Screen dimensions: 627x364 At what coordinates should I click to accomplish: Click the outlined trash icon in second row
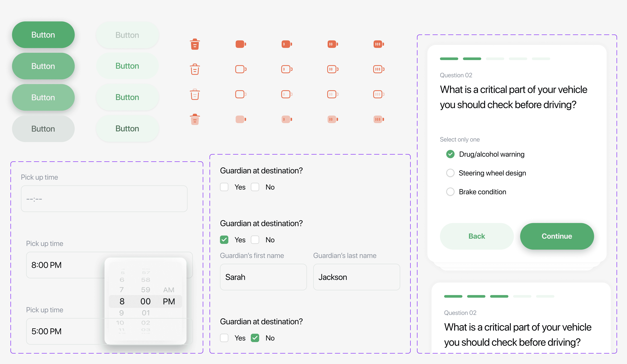coord(195,69)
